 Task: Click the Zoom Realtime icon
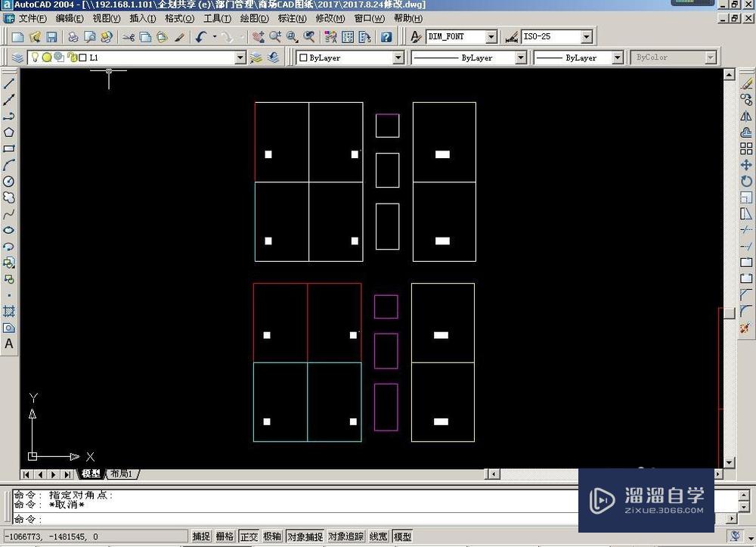pyautogui.click(x=275, y=37)
